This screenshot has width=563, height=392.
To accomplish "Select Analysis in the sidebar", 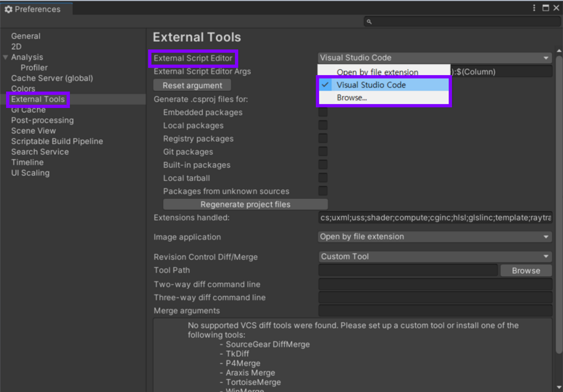I will coord(27,57).
